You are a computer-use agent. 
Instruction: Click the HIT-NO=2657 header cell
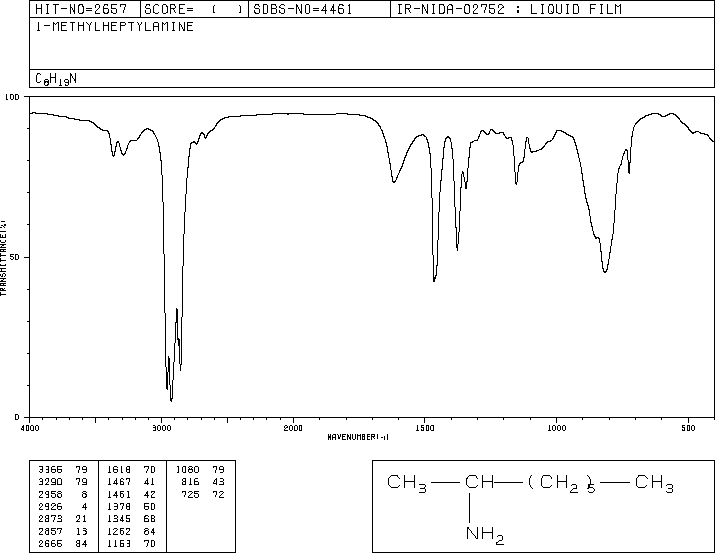point(85,9)
